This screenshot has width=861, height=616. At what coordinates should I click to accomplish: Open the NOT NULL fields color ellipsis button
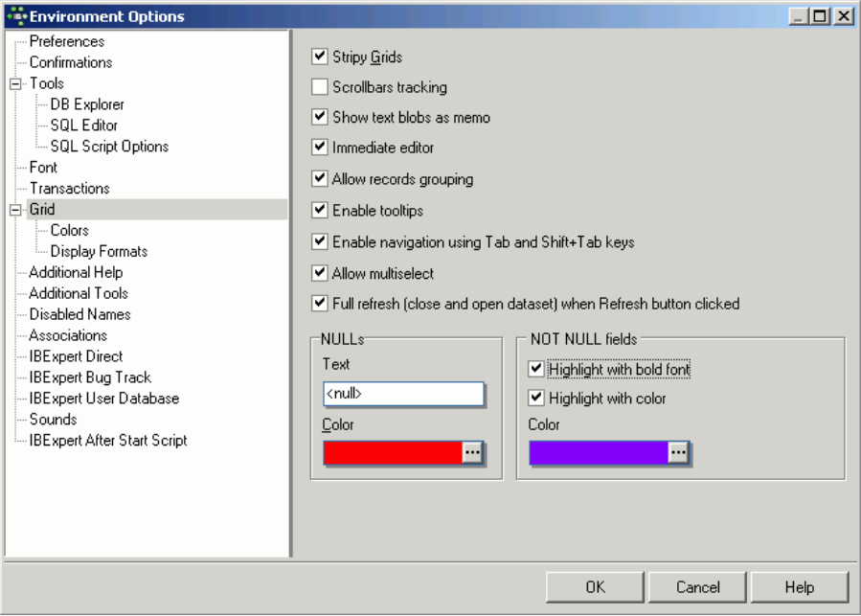(678, 453)
